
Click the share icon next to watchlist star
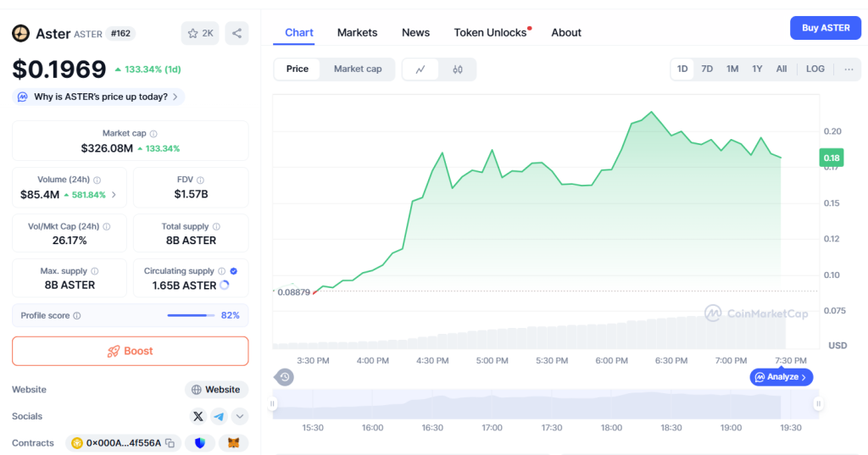(236, 33)
